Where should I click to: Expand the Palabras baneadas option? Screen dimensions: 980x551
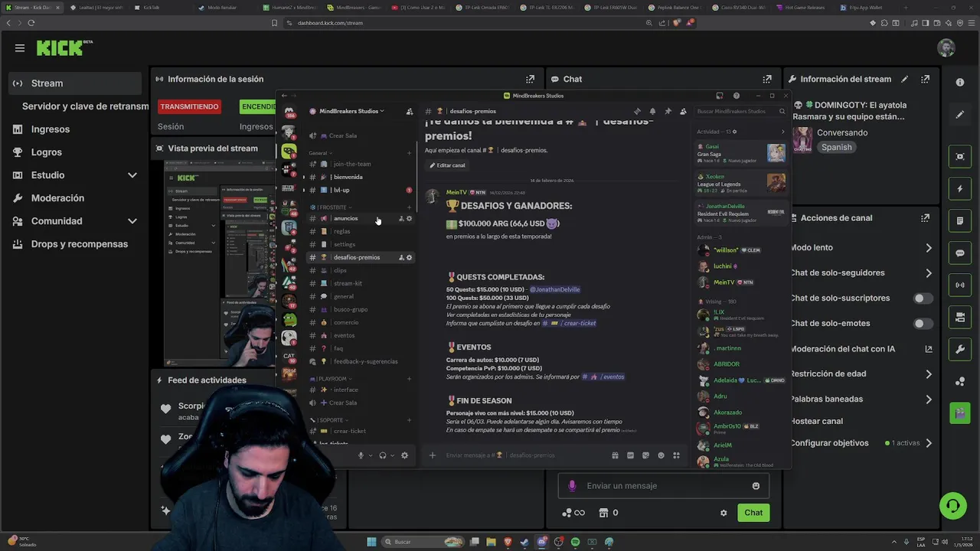coord(929,399)
